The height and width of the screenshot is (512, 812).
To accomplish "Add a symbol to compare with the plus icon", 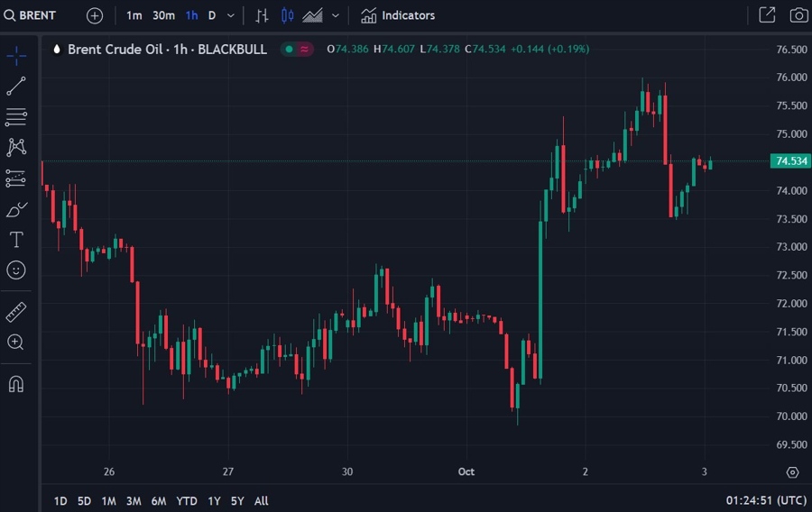I will pos(95,16).
